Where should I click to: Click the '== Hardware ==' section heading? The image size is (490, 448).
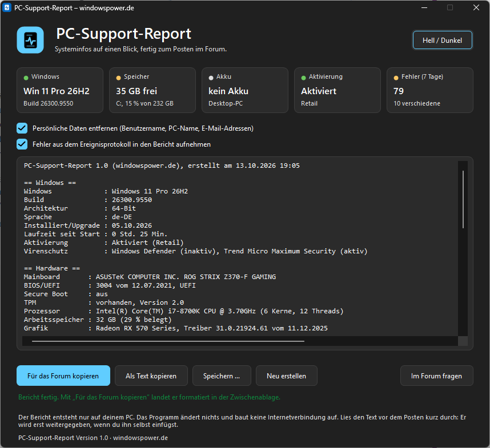click(52, 268)
